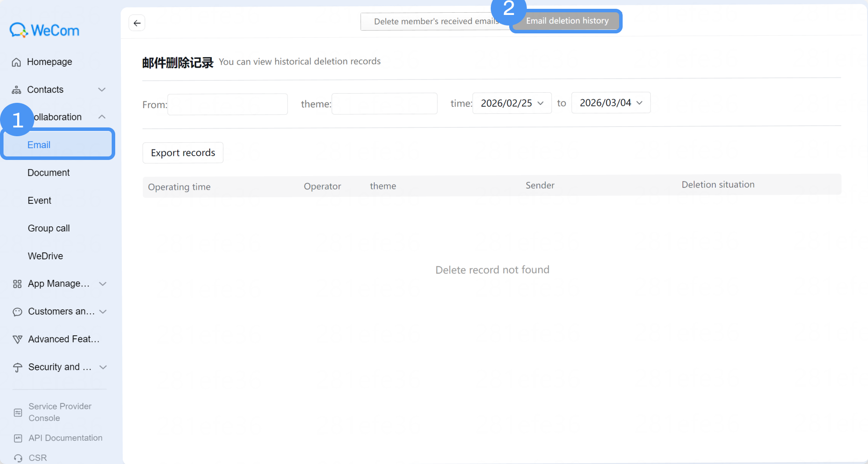Click the Customers chat bubble icon

[17, 312]
